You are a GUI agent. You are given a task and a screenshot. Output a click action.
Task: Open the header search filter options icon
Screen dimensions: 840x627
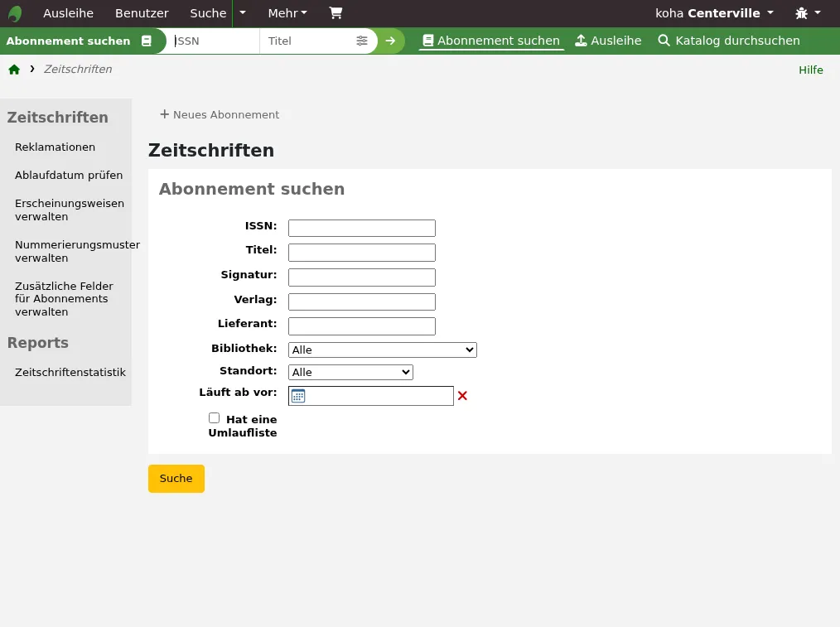tap(362, 41)
